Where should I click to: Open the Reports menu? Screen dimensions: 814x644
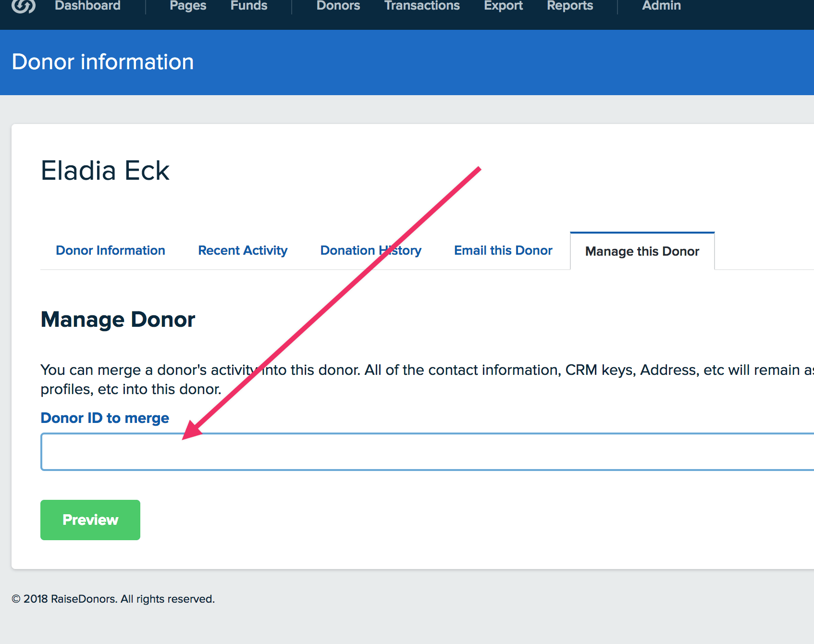pos(569,6)
